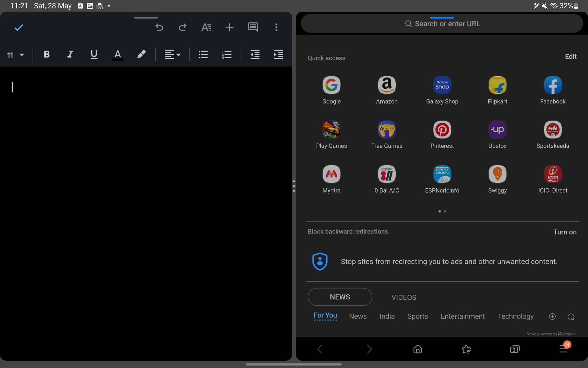Expand the text alignment options
Screen dimensions: 588x368
coord(172,55)
